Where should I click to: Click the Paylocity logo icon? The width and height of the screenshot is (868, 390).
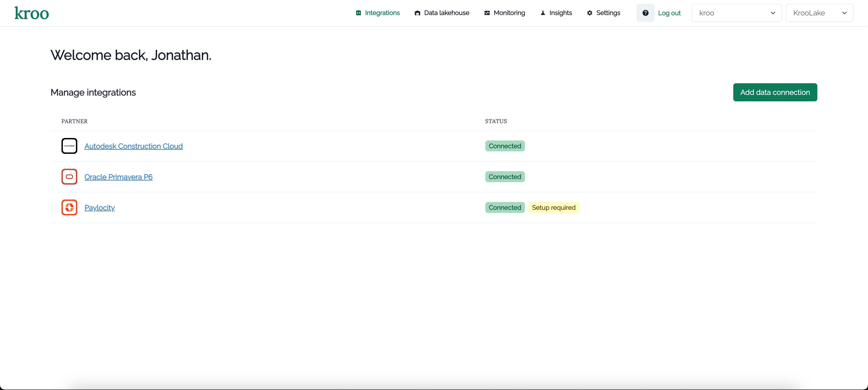(69, 207)
